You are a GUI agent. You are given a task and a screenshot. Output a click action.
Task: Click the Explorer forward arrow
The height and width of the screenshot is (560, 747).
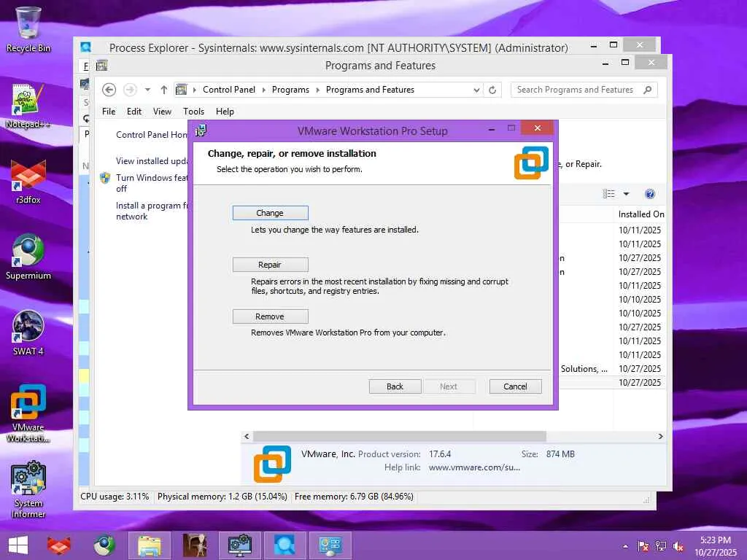tap(130, 90)
